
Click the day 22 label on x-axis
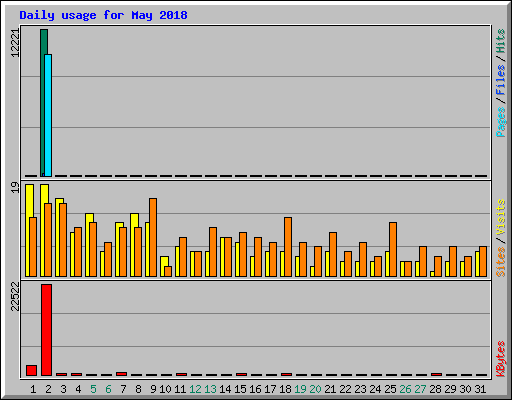point(345,389)
